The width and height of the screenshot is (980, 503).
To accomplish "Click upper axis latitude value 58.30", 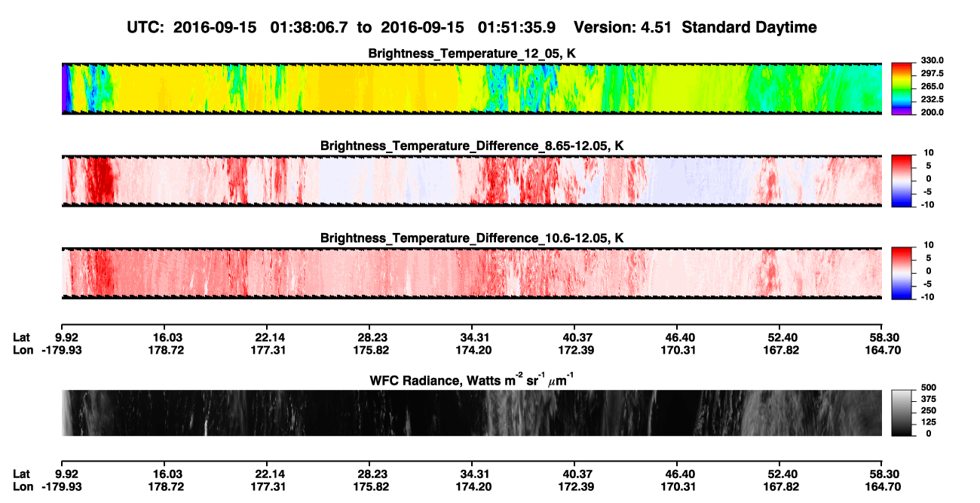I will [x=882, y=338].
